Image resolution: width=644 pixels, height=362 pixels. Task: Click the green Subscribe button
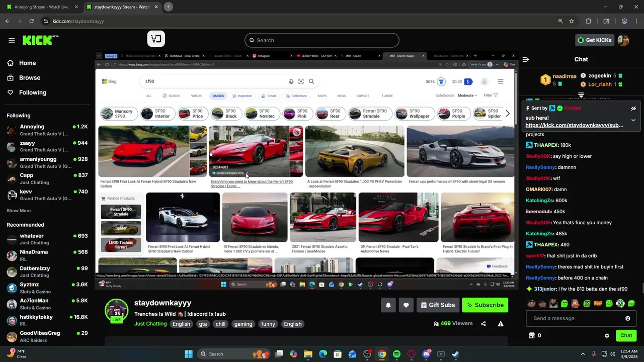(x=485, y=305)
